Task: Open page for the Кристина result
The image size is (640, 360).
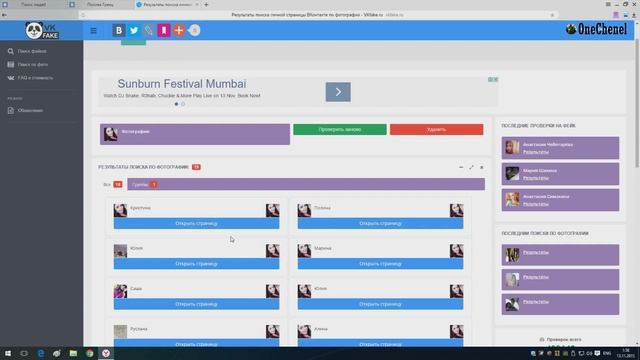Action: tap(196, 224)
